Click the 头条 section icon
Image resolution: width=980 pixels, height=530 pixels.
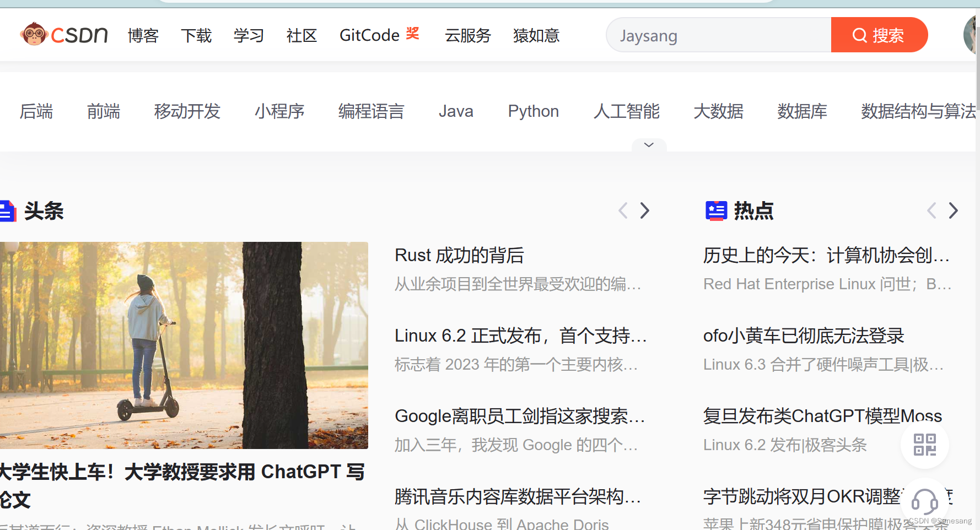(8, 211)
